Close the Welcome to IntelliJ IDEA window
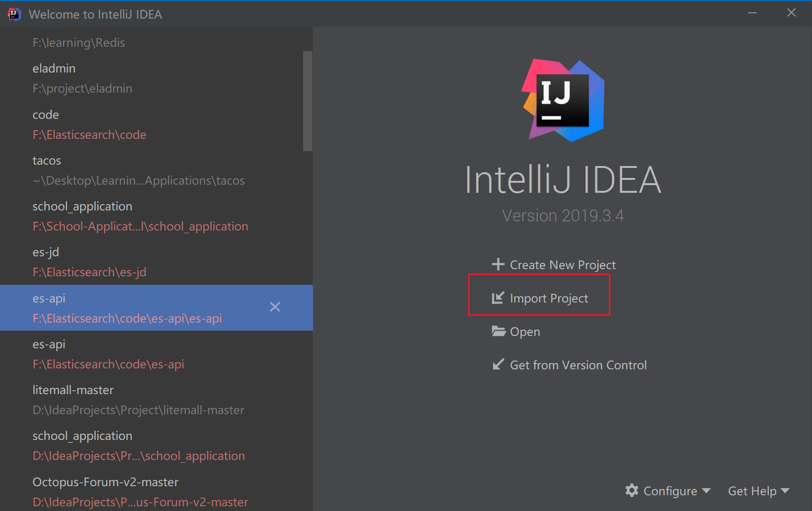Image resolution: width=812 pixels, height=511 pixels. pos(791,13)
